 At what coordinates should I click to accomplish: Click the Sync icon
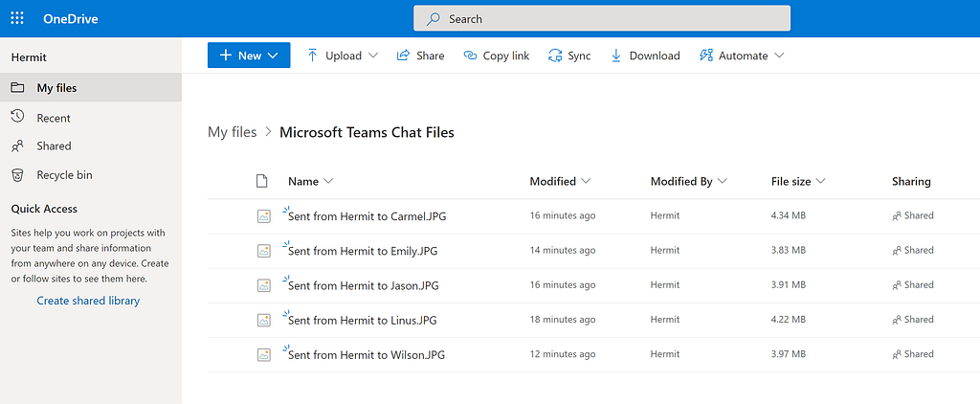click(555, 56)
